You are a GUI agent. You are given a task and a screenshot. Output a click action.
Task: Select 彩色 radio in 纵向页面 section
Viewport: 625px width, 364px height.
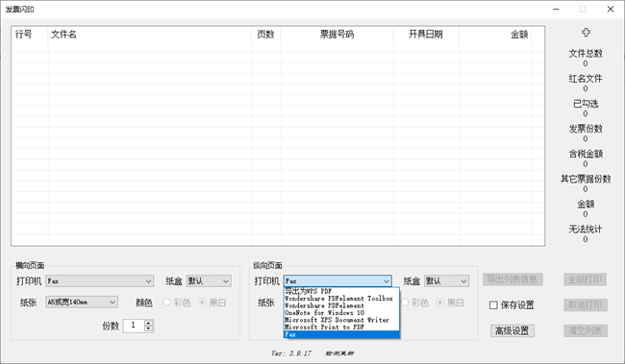click(405, 303)
